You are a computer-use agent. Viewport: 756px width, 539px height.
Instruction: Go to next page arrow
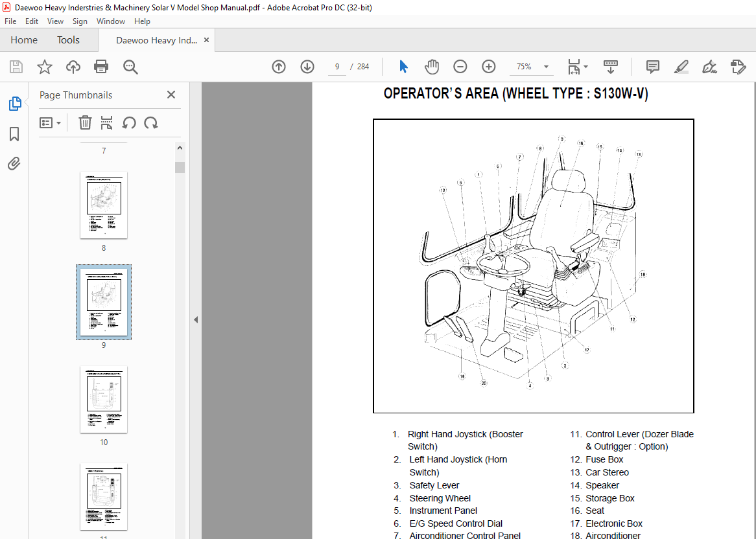pos(307,67)
